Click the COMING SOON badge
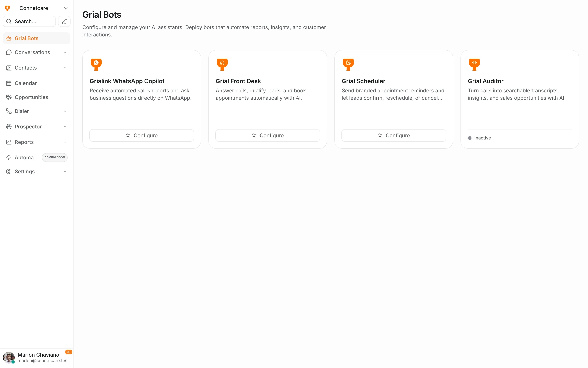The height and width of the screenshot is (368, 588). click(x=55, y=158)
